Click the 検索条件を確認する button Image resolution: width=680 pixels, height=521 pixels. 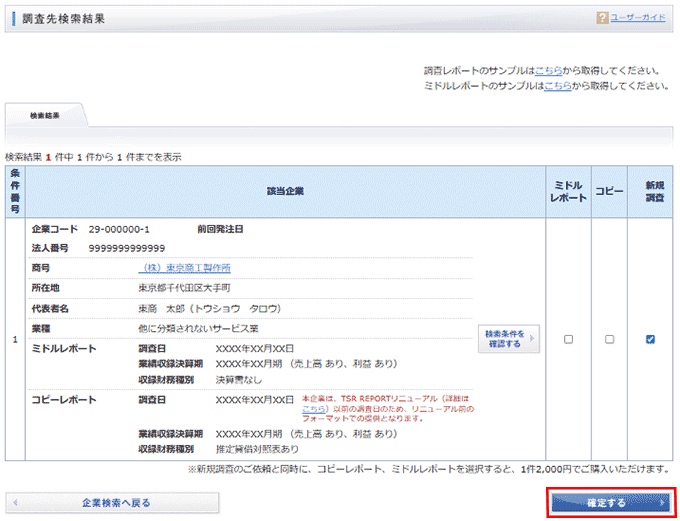pyautogui.click(x=509, y=339)
